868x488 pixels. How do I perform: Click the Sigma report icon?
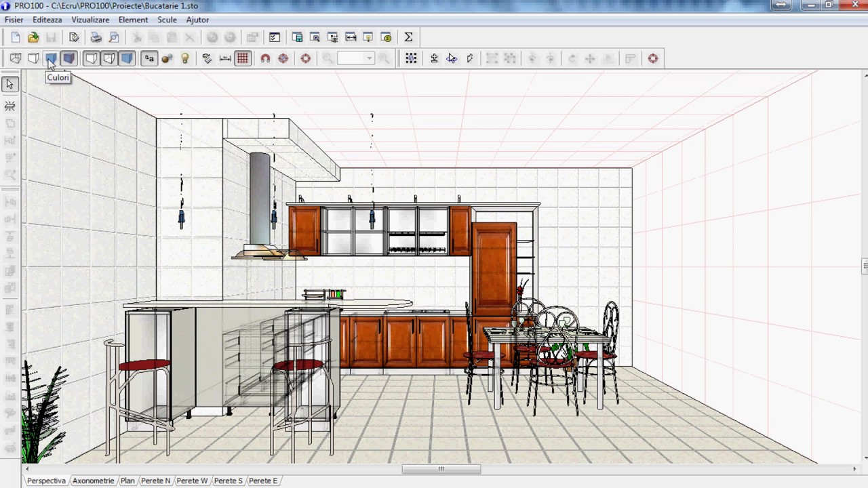(408, 37)
